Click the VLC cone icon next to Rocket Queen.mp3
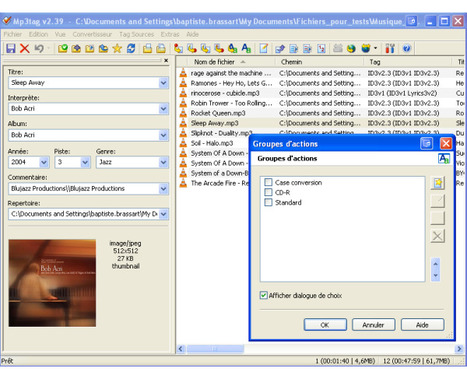Viewport: 467px width, 379px height. pos(183,113)
